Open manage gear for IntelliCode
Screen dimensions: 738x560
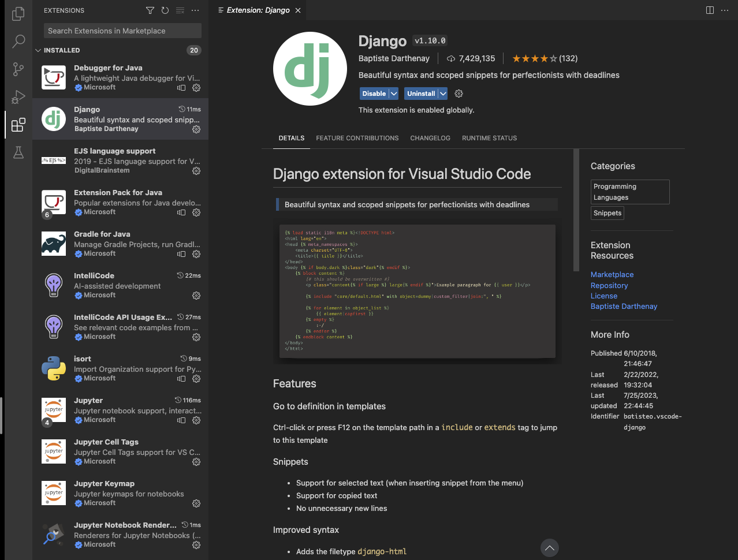(196, 296)
